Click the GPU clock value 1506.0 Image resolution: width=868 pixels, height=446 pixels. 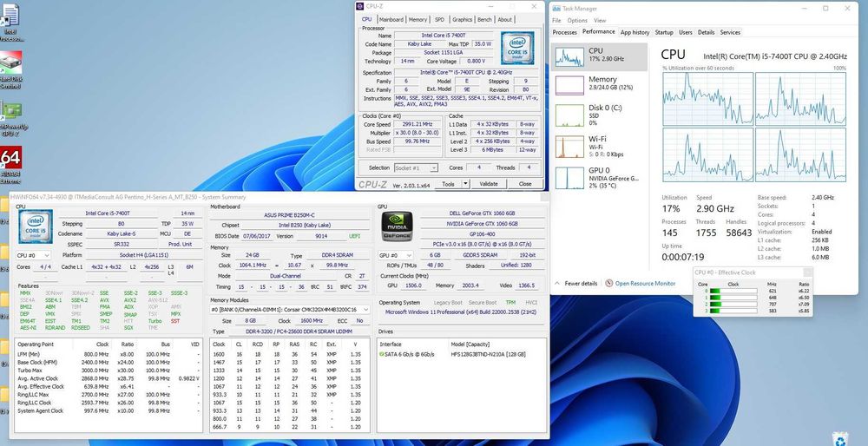413,285
